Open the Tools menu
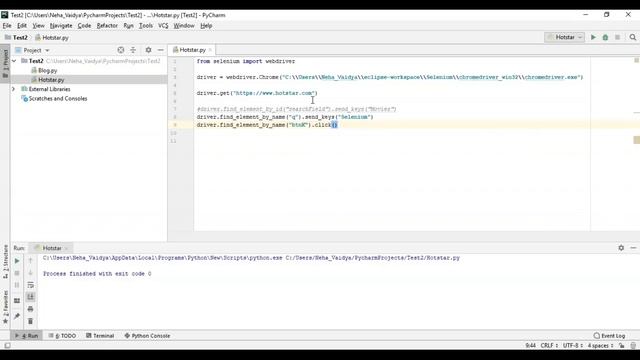The width and height of the screenshot is (640, 360). [146, 25]
